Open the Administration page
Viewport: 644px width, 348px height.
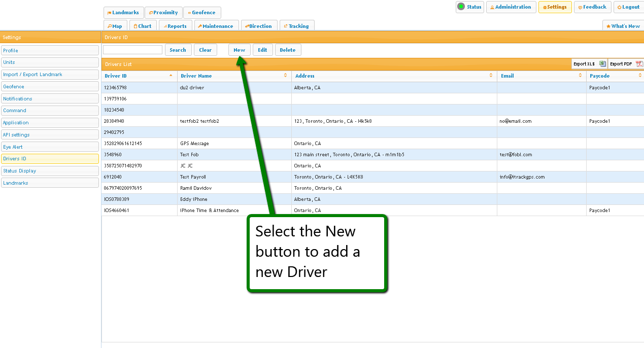(x=511, y=7)
